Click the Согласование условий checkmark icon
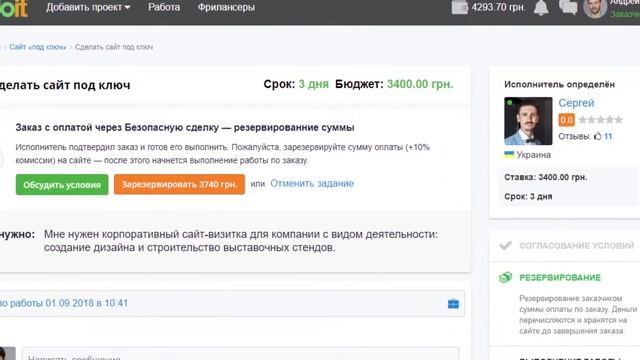This screenshot has height=360, width=640. [505, 245]
